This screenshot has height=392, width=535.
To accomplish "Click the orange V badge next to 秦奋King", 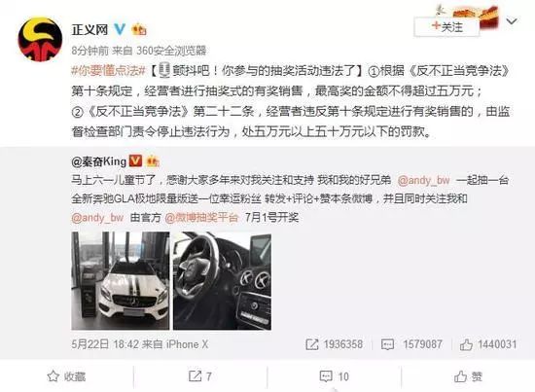I will coord(136,160).
